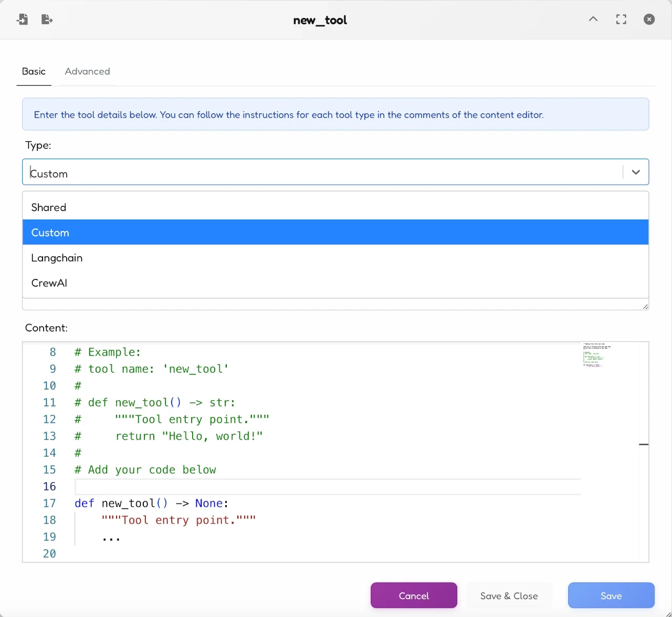
Task: Click the export file icon
Action: click(47, 19)
